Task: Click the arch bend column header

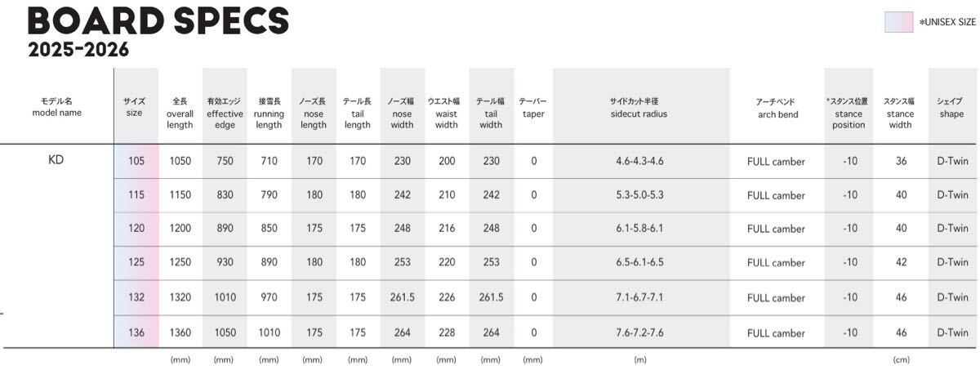Action: coord(776,108)
